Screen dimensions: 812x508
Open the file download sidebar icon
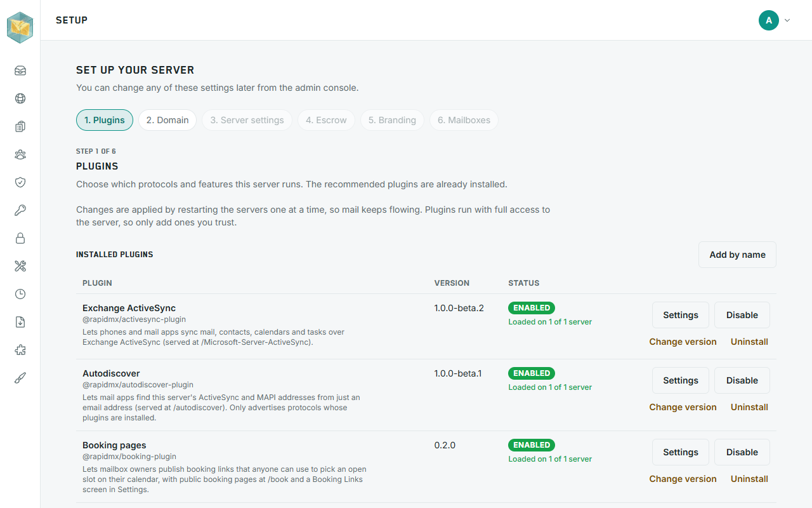[x=20, y=322]
